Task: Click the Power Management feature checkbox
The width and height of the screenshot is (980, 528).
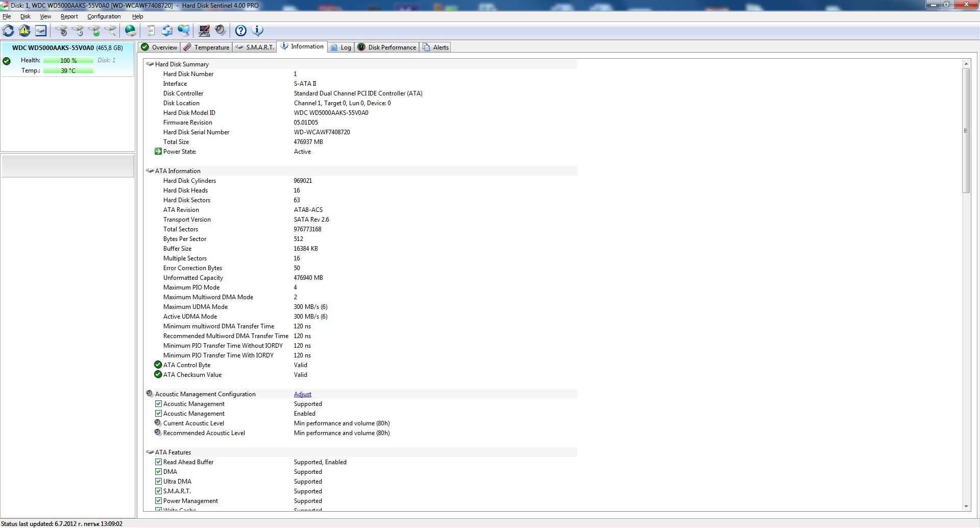Action: (158, 500)
